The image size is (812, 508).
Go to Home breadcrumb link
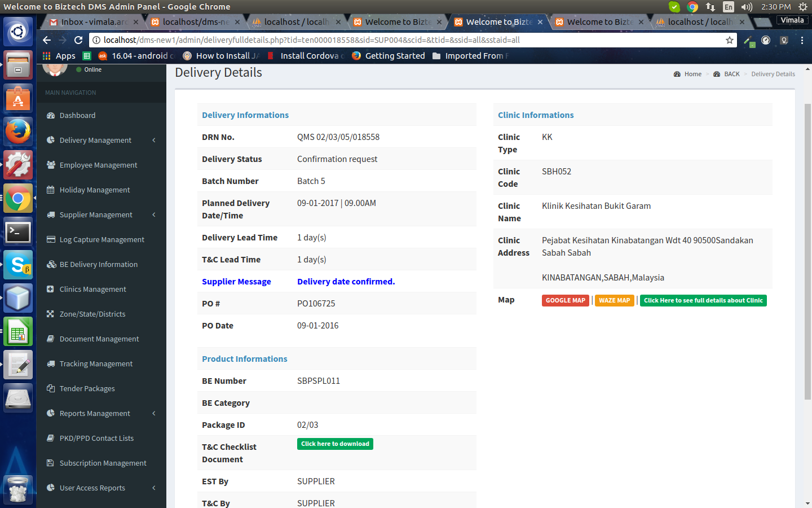[x=687, y=74]
